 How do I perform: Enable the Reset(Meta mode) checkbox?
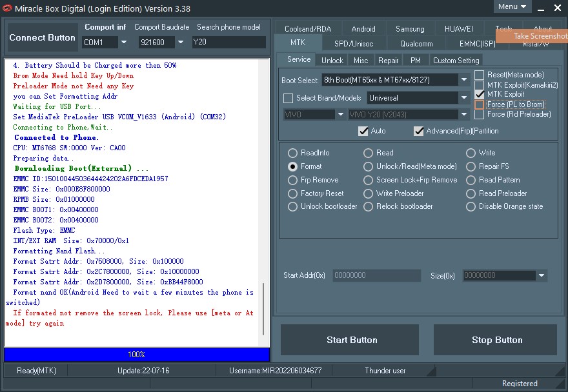coord(479,75)
